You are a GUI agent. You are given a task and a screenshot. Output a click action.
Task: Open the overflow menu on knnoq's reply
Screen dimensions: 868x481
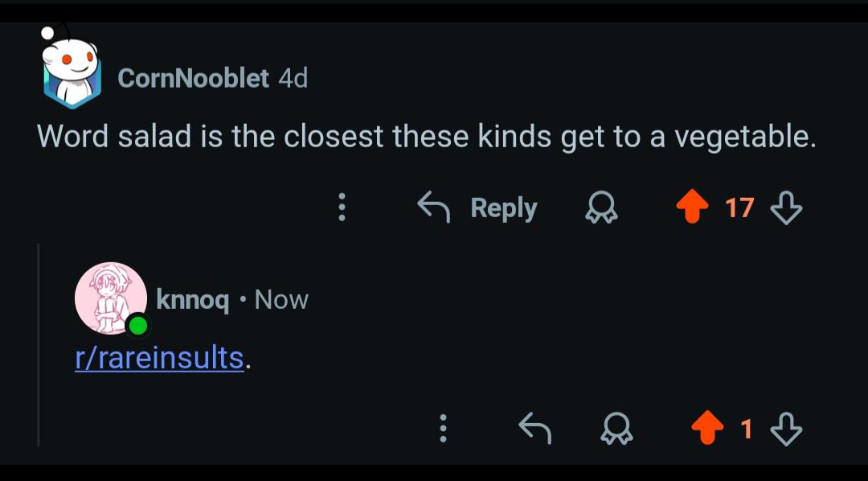tap(443, 430)
